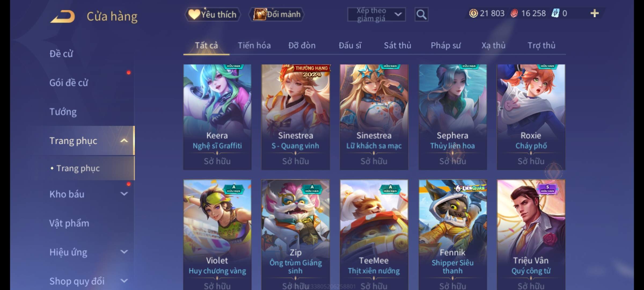Tap the back arrow icon beside Cửa hàng
Screen dimensions: 644x290
click(x=63, y=16)
